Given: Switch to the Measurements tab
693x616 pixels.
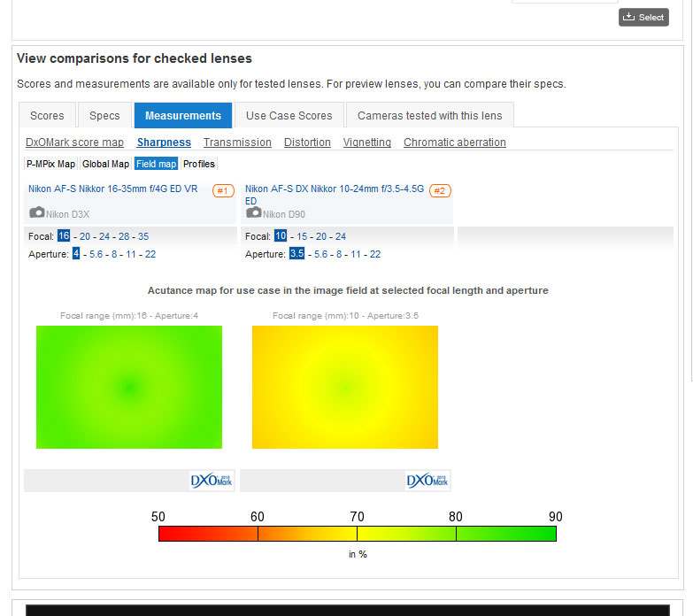Looking at the screenshot, I should coord(183,115).
